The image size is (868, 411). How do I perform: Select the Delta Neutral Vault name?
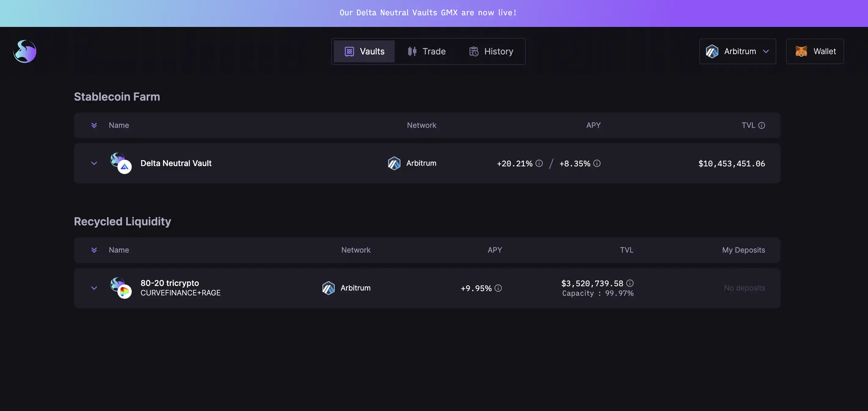[x=176, y=163]
